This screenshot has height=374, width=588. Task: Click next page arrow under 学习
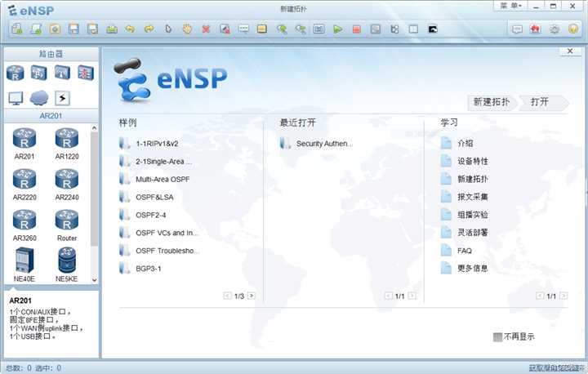563,296
